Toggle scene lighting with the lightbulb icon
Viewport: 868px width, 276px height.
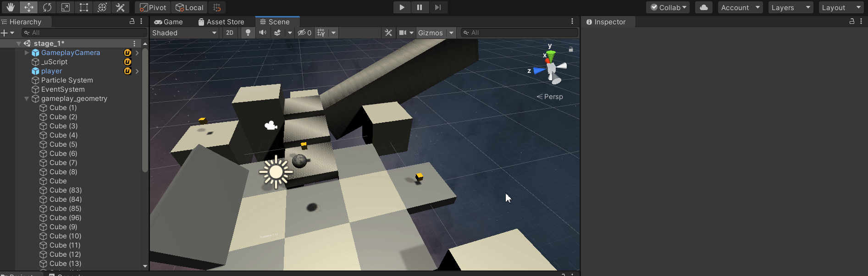(248, 33)
